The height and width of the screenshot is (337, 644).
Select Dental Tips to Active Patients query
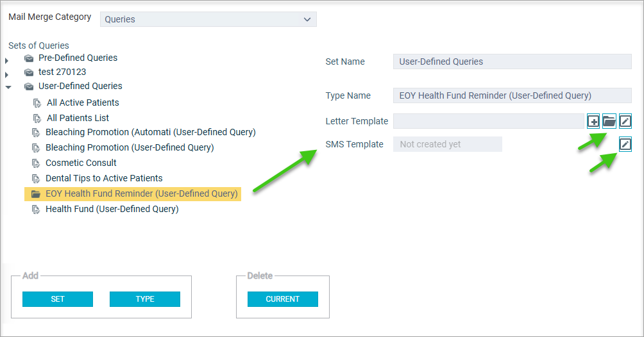pos(104,178)
